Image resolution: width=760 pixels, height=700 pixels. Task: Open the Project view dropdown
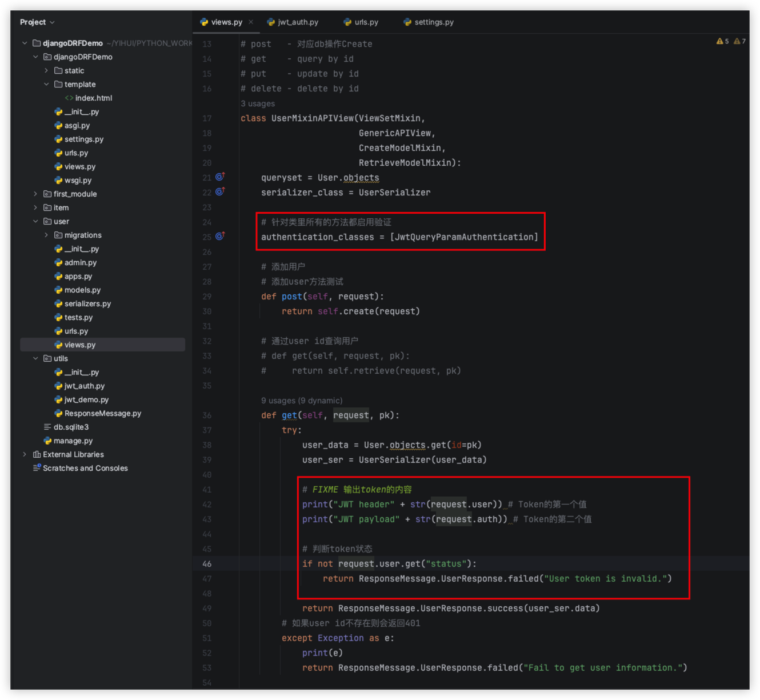(x=37, y=22)
